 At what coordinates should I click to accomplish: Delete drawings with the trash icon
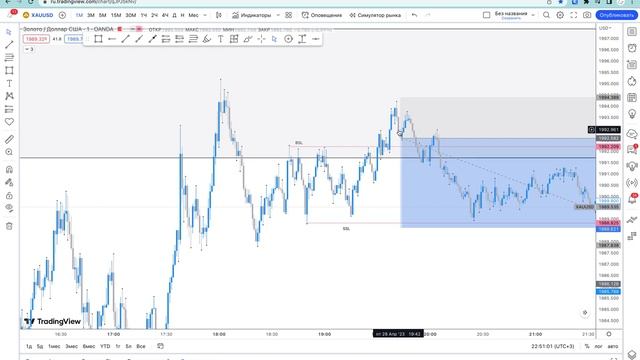pos(9,226)
